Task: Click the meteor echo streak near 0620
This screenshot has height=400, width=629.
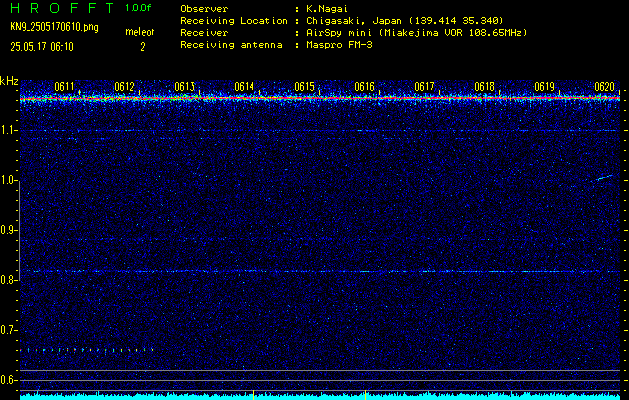Action: (x=605, y=177)
